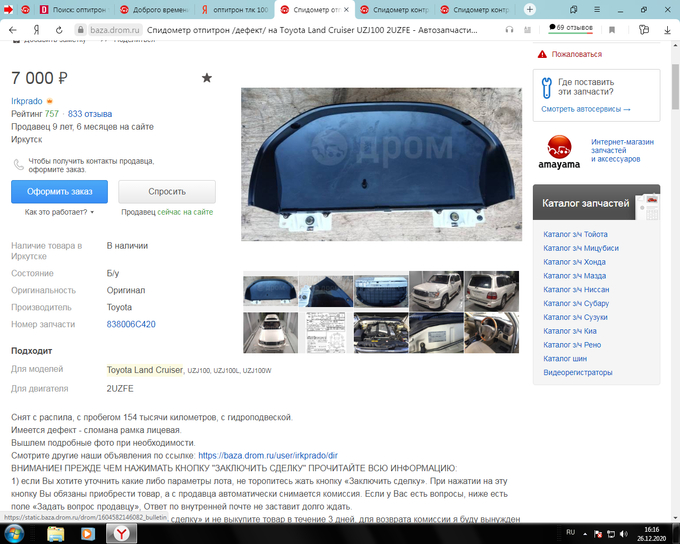Switch to the 'Поиск: оптитрон' tab
The width and height of the screenshot is (680, 544).
pyautogui.click(x=74, y=10)
